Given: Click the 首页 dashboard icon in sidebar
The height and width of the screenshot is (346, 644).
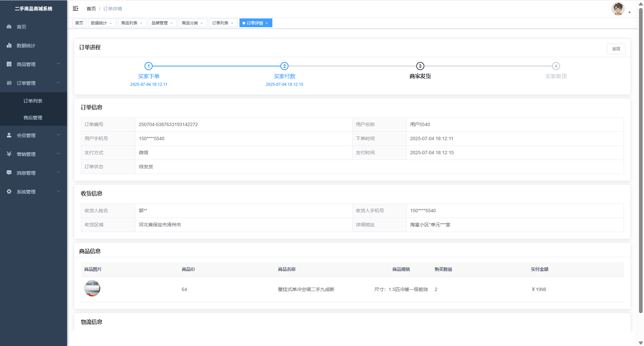Looking at the screenshot, I should coord(9,26).
